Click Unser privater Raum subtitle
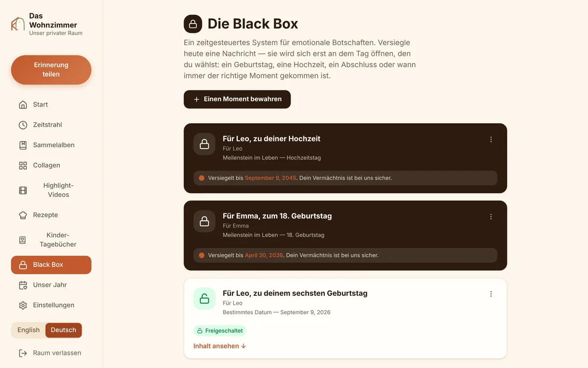The width and height of the screenshot is (588, 368). click(56, 33)
